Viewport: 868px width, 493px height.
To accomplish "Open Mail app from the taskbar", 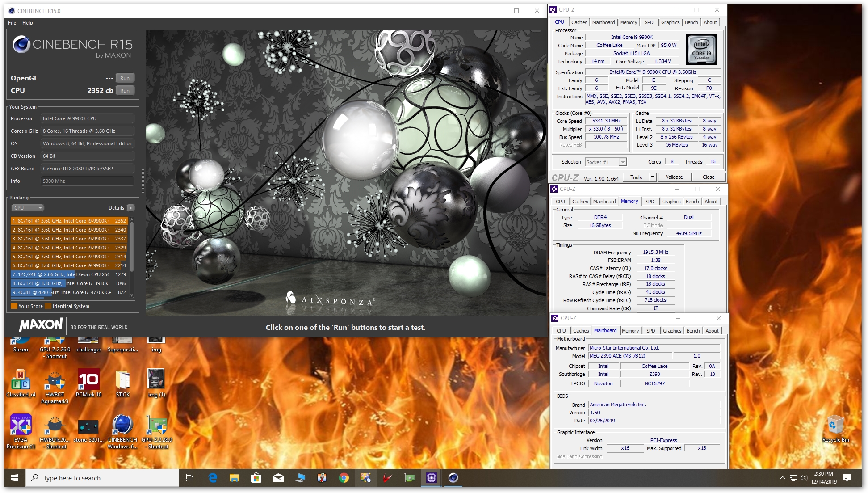I will click(x=278, y=478).
